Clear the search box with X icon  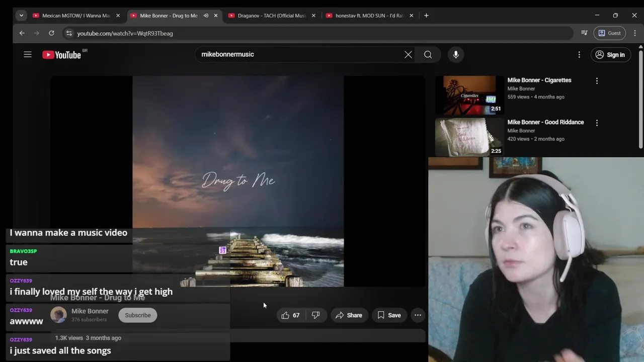click(408, 54)
